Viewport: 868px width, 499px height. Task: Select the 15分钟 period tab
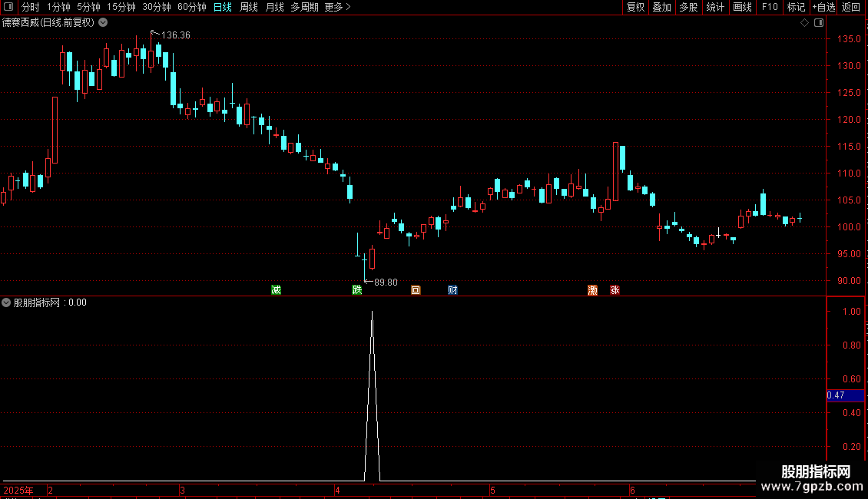(x=121, y=7)
